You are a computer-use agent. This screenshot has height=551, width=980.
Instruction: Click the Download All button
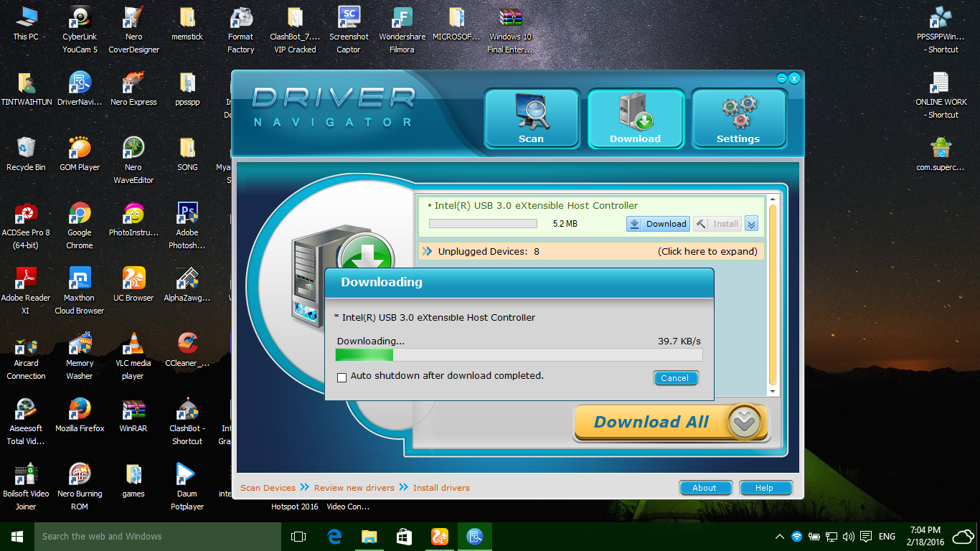click(x=671, y=423)
